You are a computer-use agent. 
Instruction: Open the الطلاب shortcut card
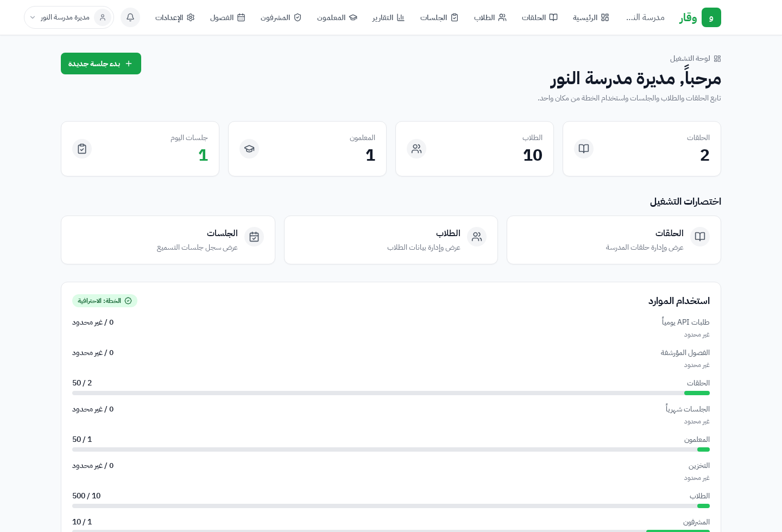click(391, 240)
